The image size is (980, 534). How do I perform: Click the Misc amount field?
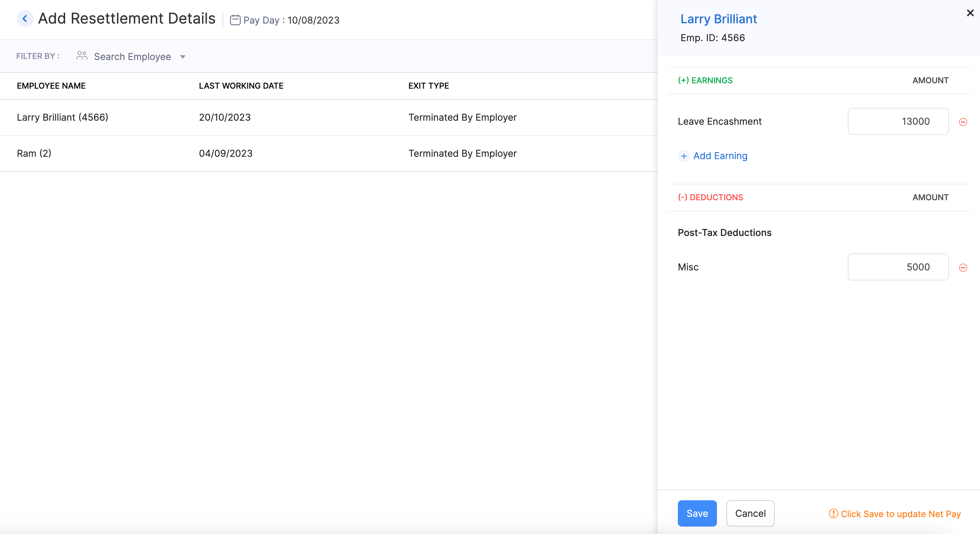[x=898, y=267]
